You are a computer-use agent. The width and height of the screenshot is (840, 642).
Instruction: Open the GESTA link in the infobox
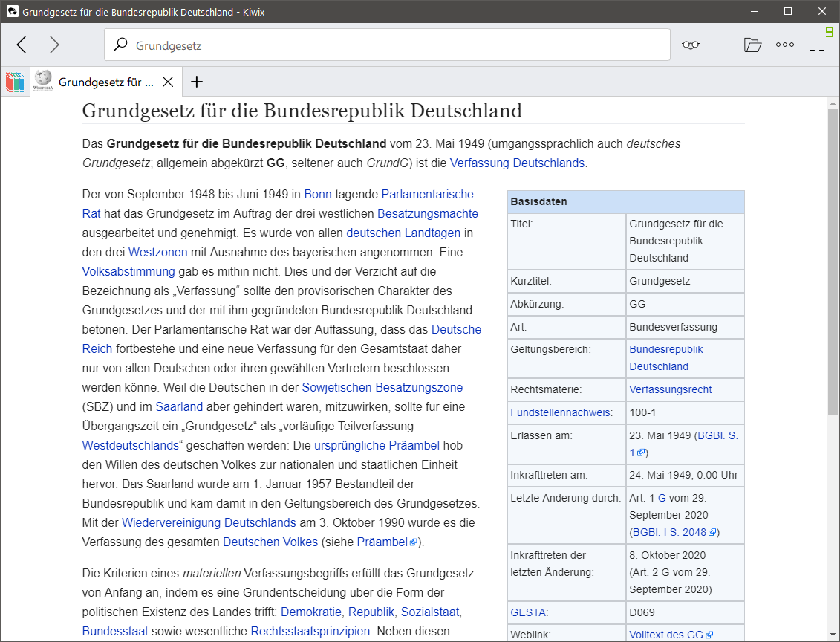pyautogui.click(x=528, y=612)
